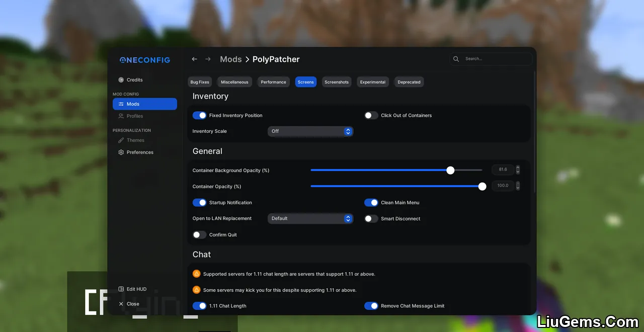Click the General section heading
Image resolution: width=644 pixels, height=332 pixels.
point(207,151)
